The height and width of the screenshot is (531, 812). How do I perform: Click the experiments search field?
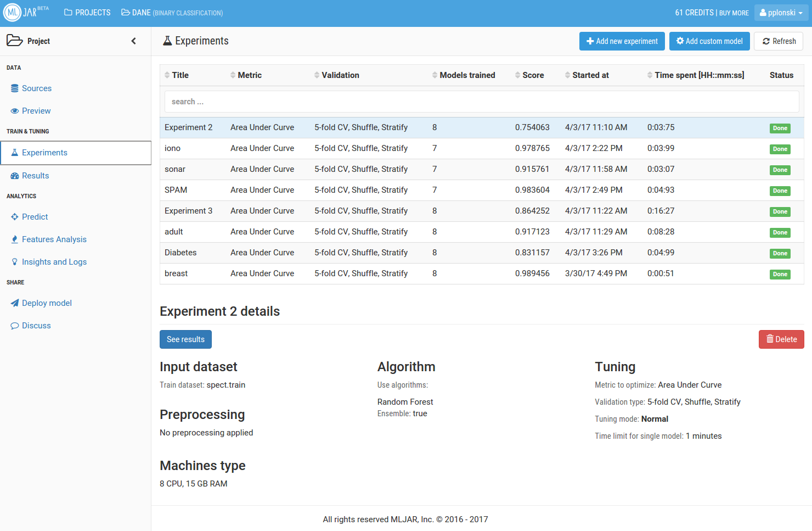[x=481, y=102]
